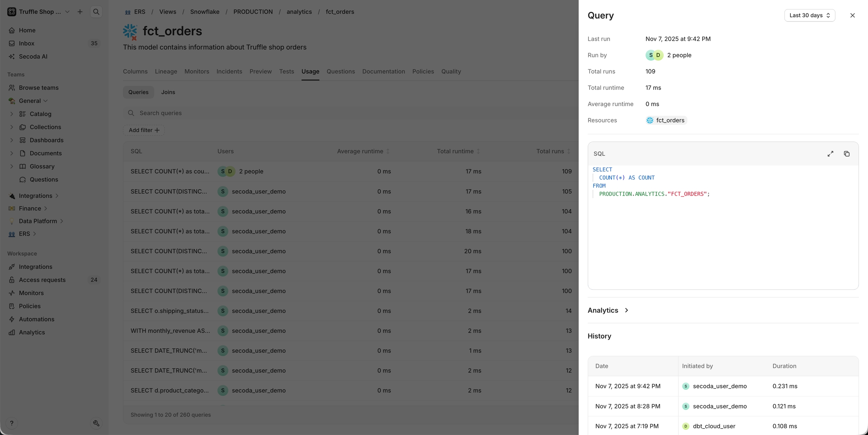Switch to the Joins sub-tab

(x=168, y=92)
